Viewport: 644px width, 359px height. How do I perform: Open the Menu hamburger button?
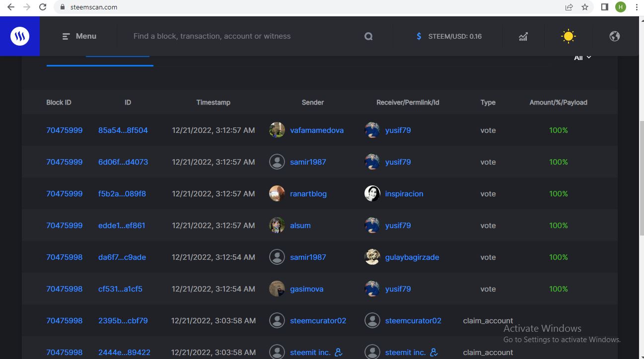79,36
